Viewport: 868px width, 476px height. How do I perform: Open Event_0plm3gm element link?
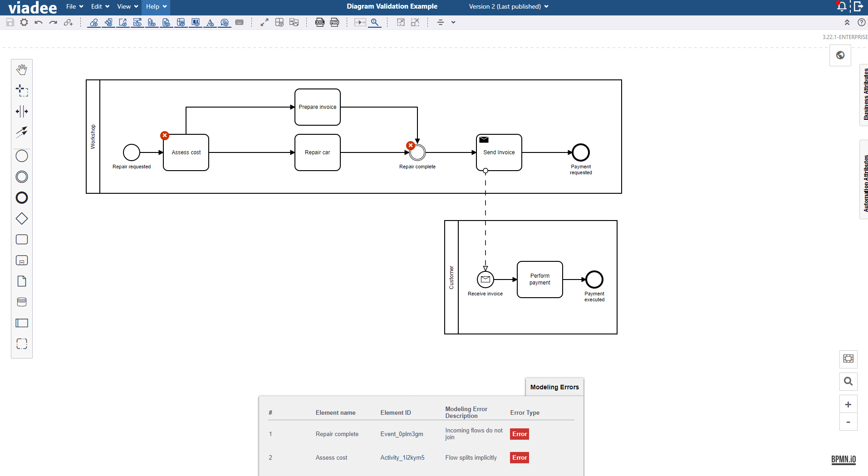click(402, 434)
